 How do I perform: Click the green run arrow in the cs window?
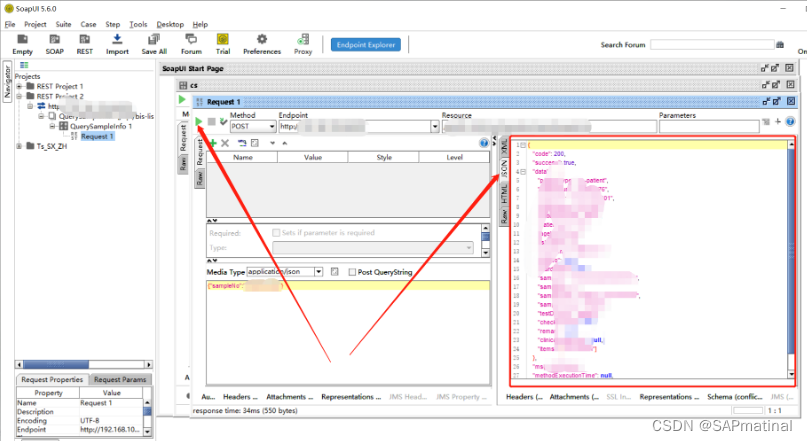(x=182, y=99)
